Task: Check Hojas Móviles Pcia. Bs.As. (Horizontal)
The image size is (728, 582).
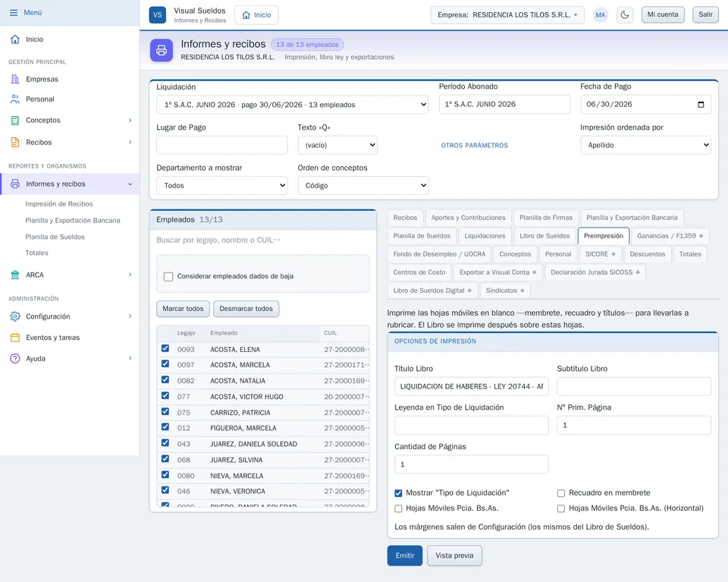Action: 561,508
